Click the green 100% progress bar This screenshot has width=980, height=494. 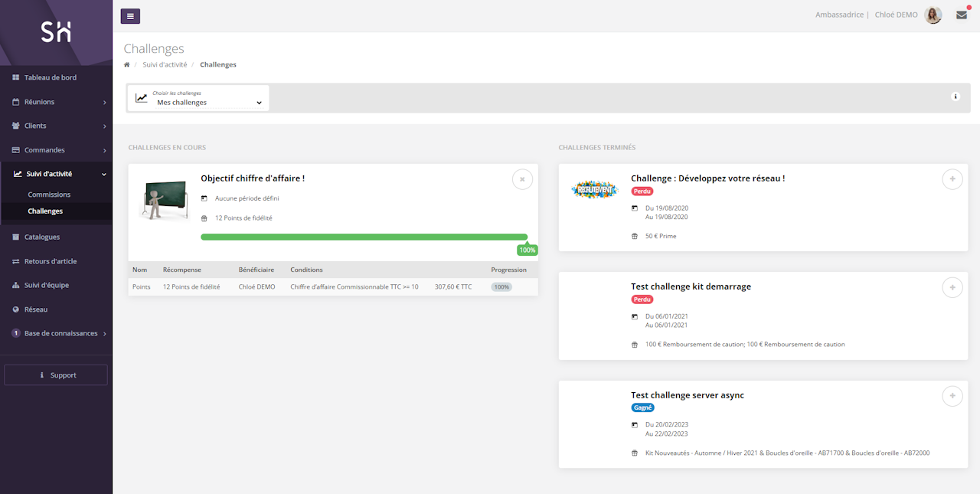364,237
